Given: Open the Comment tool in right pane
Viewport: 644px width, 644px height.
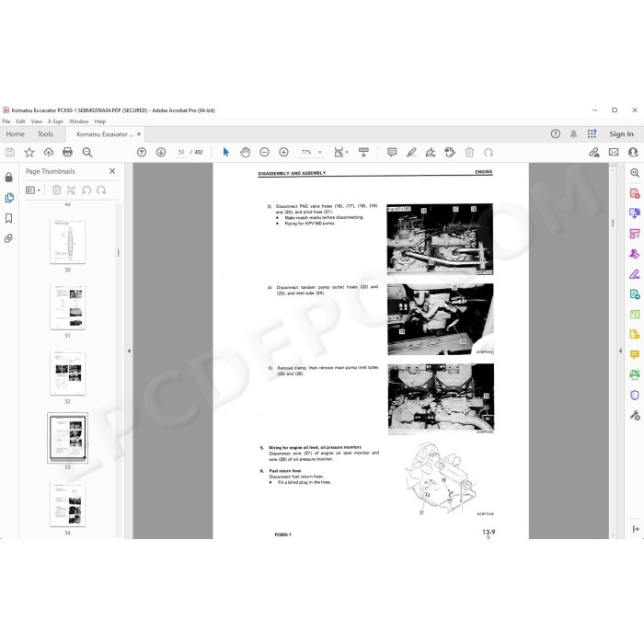Looking at the screenshot, I should coord(635,354).
